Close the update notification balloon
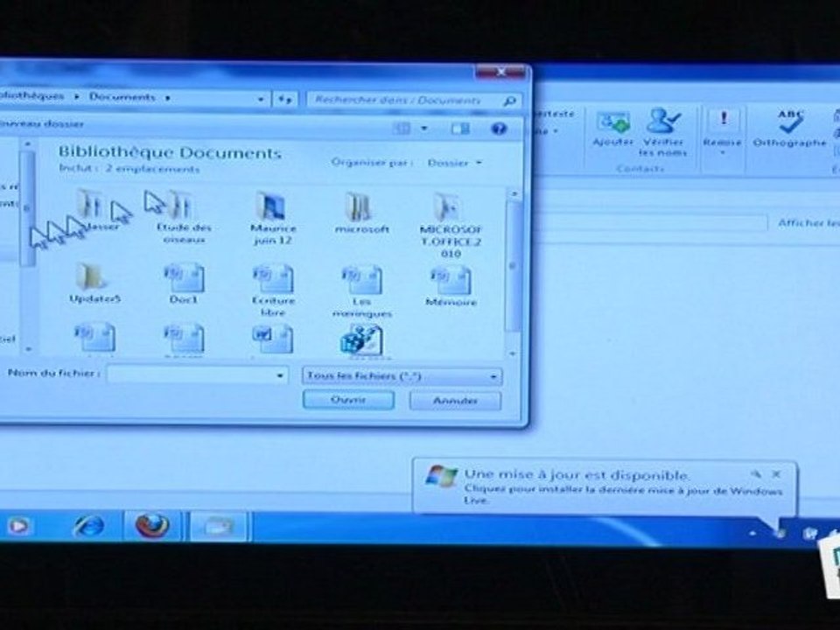Screen dimensions: 840x630 click(776, 474)
